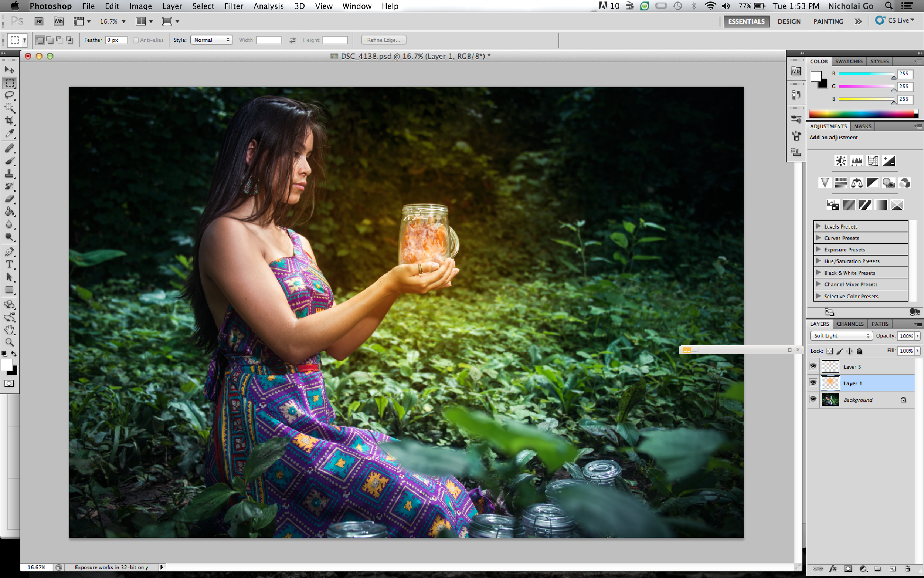The image size is (924, 578).
Task: Toggle lock position
Action: (849, 351)
